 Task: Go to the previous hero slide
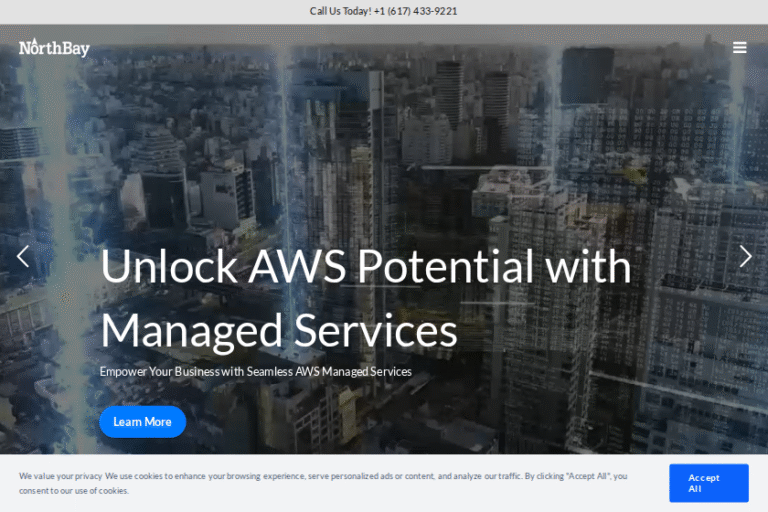(x=23, y=256)
